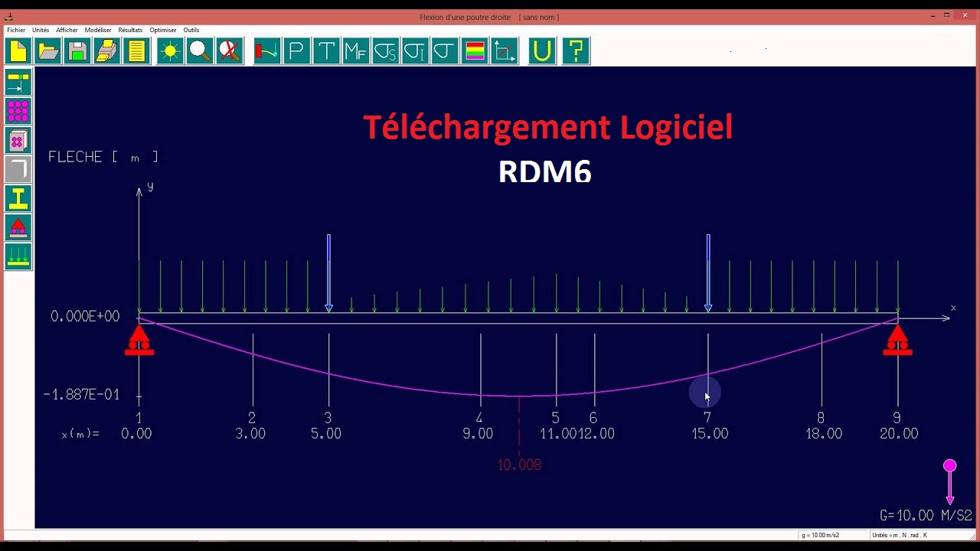
Task: Cancel the current zoom view
Action: tap(229, 51)
